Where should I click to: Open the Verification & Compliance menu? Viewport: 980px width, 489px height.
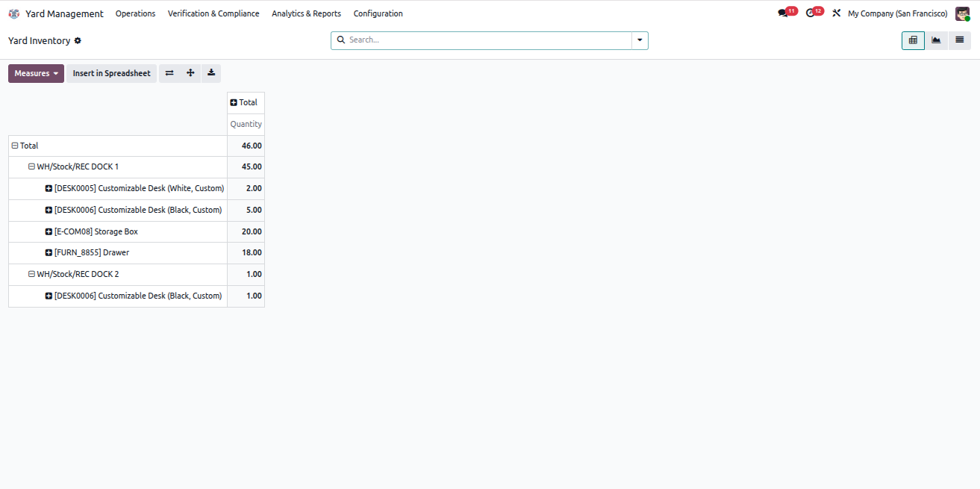click(x=213, y=13)
